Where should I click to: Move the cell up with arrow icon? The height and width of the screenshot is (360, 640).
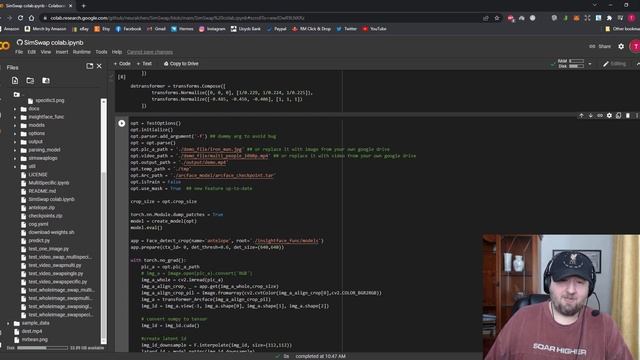[581, 116]
